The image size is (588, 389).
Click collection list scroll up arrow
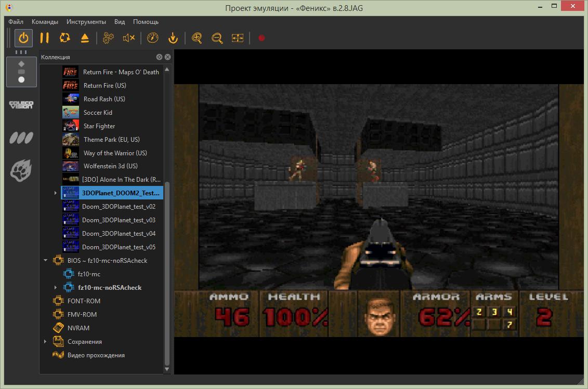click(167, 69)
